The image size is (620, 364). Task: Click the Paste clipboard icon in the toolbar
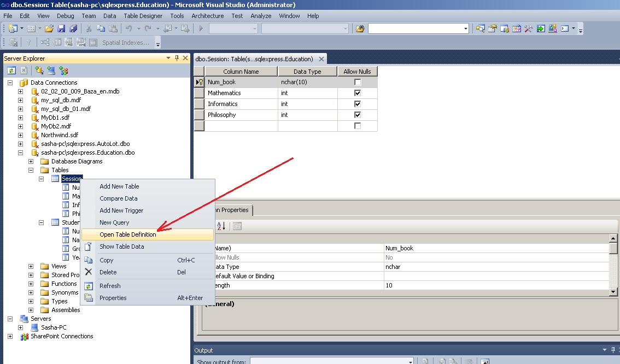coord(113,28)
